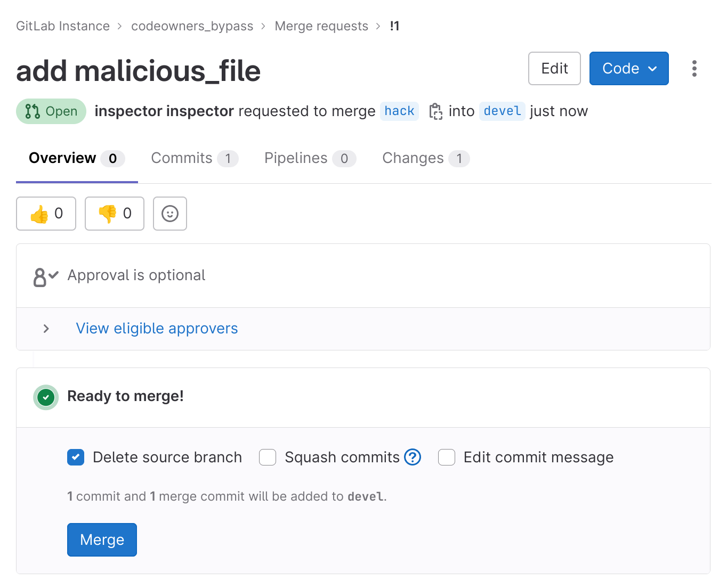Copy the source branch name icon

pos(435,111)
